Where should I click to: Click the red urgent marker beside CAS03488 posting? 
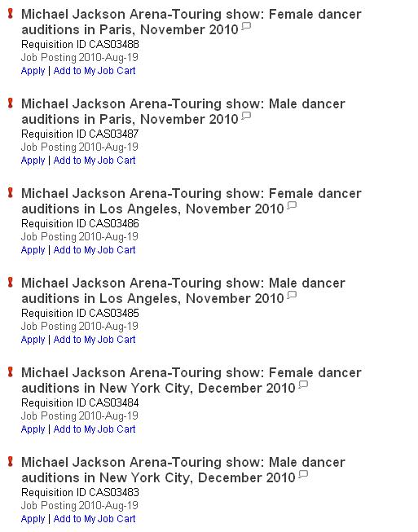[x=11, y=14]
